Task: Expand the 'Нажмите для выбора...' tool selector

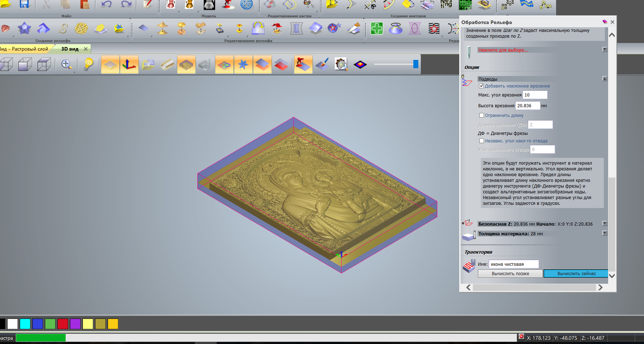Action: point(605,50)
